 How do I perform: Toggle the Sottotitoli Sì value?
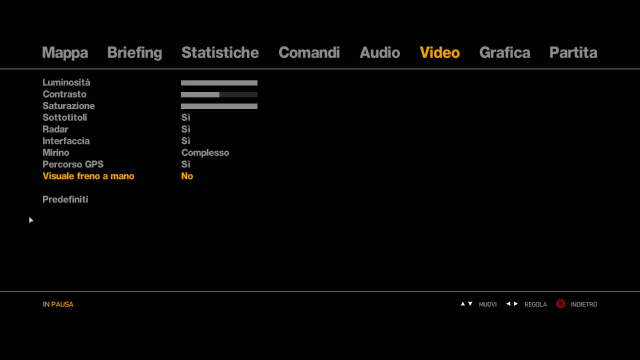(x=186, y=118)
